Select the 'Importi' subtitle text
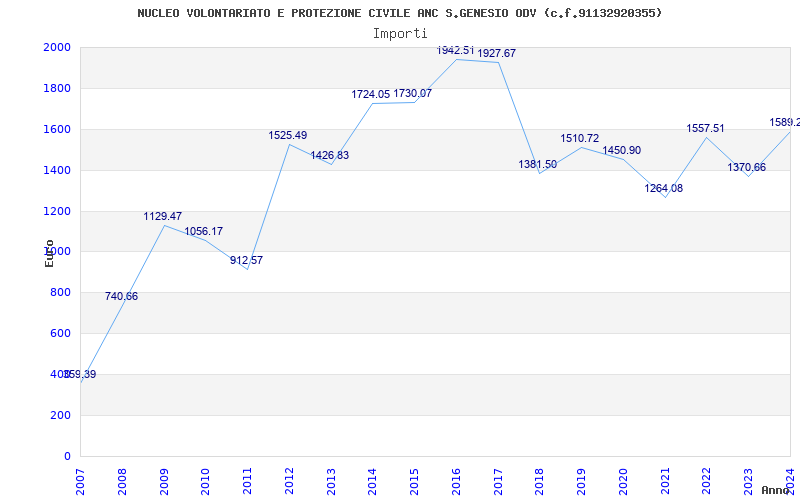800x500 pixels. pyautogui.click(x=399, y=34)
